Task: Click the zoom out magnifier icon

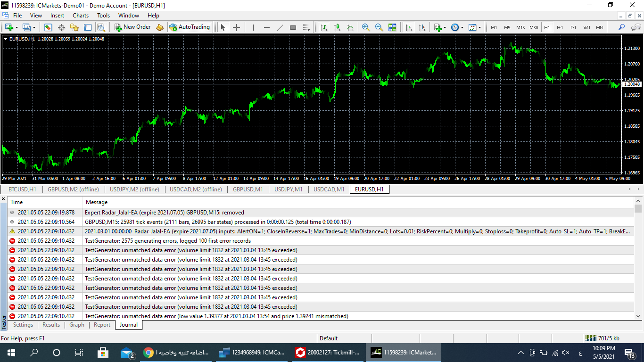Action: tap(379, 27)
